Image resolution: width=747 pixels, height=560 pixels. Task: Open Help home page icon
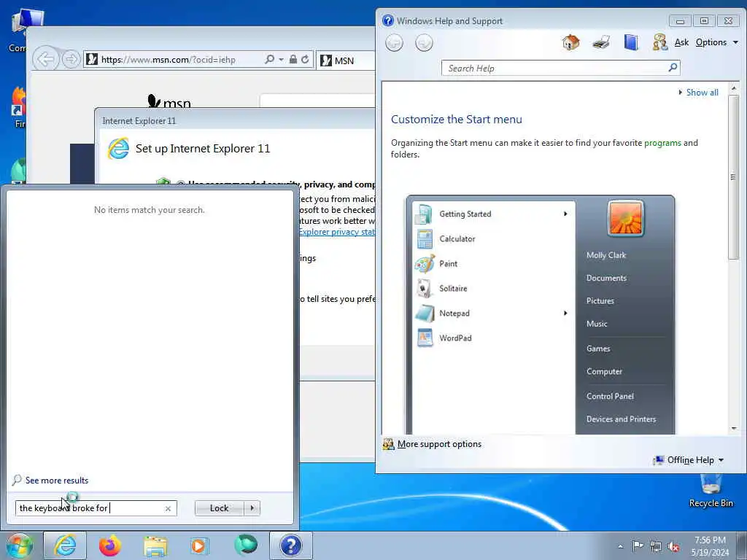pyautogui.click(x=570, y=42)
